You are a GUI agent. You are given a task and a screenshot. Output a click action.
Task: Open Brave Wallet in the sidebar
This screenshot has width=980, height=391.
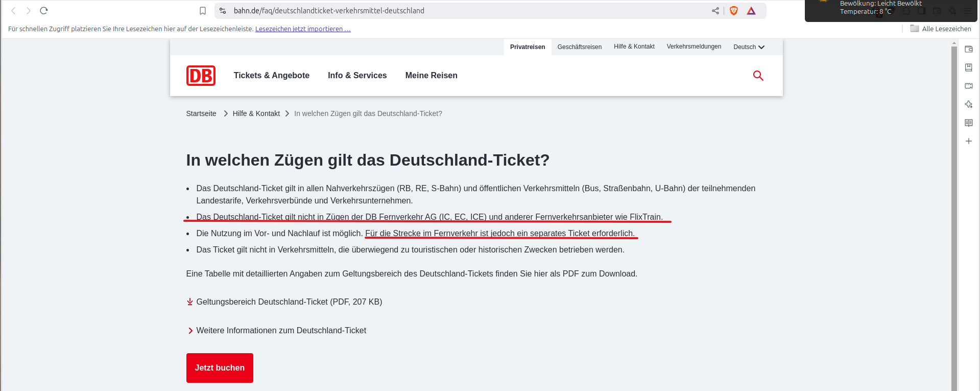click(969, 49)
